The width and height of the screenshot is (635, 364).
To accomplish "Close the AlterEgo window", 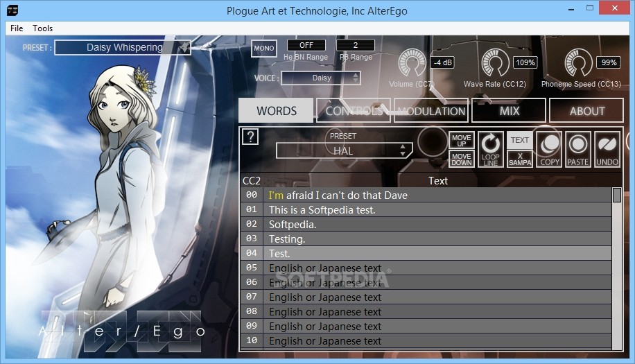I will 614,8.
